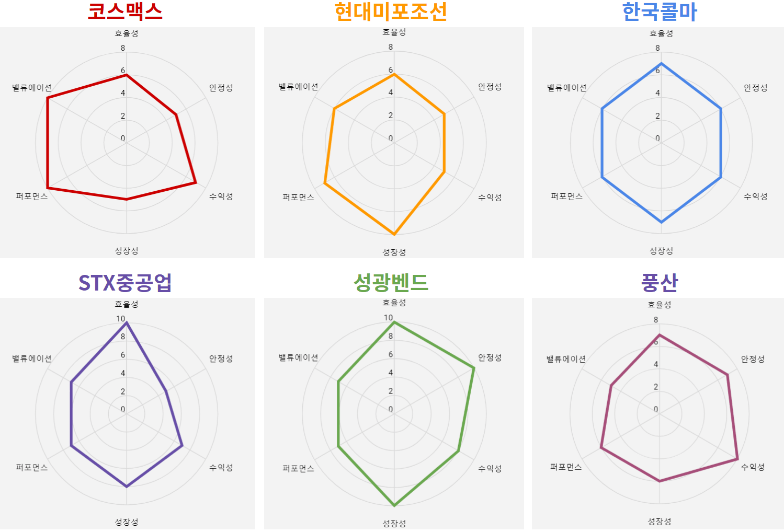Click the 성광벤드 chart title
Screen dimensions: 784x532
[391, 283]
